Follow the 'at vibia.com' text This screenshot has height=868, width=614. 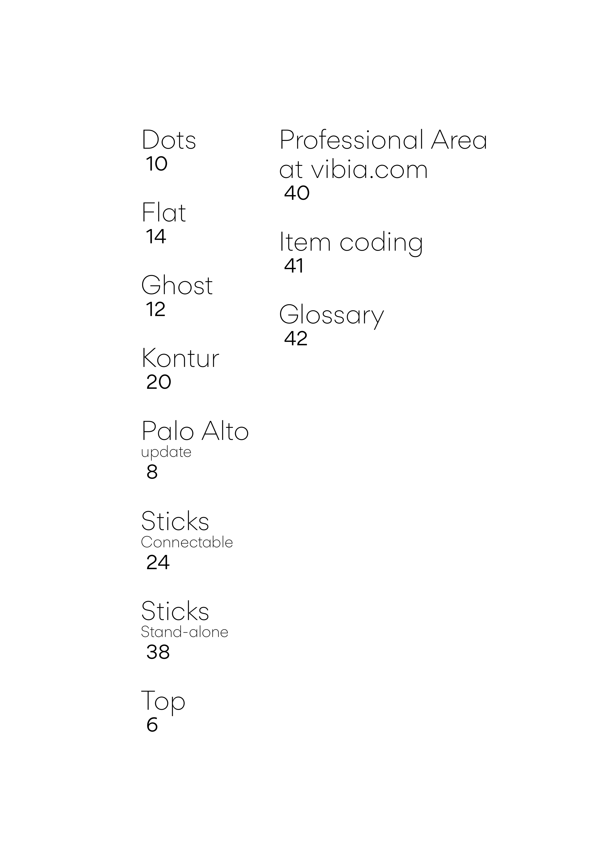(x=353, y=170)
